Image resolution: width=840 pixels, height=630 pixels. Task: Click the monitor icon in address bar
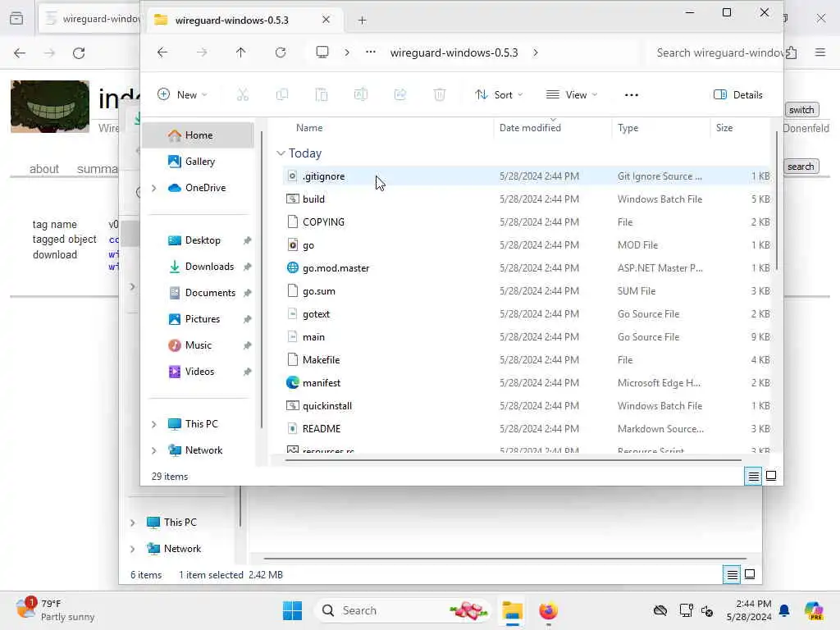[322, 52]
